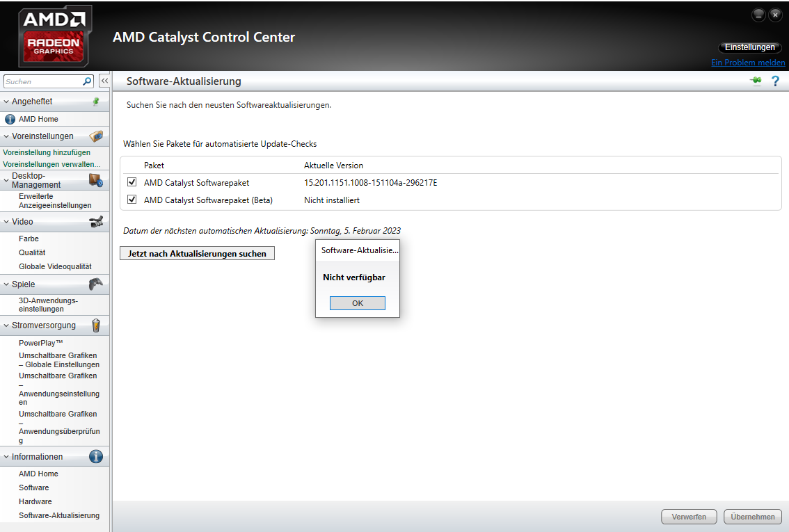
Task: Select Farbe under Video
Action: (x=29, y=239)
